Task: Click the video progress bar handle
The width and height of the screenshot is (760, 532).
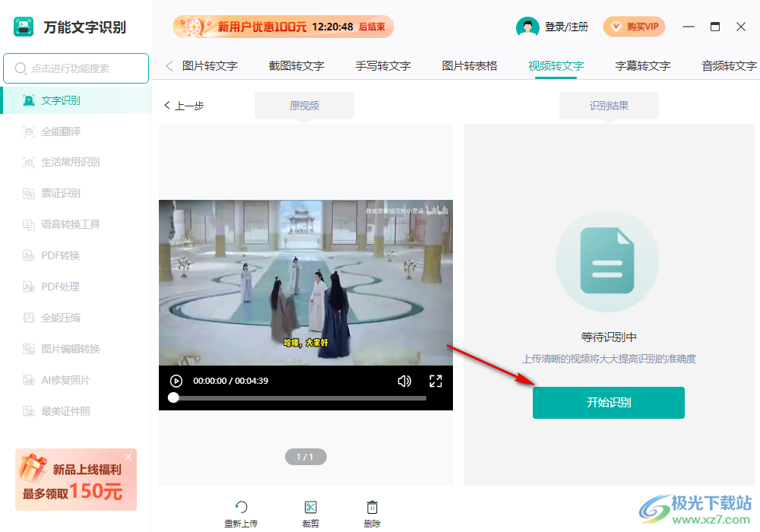Action: (x=173, y=397)
